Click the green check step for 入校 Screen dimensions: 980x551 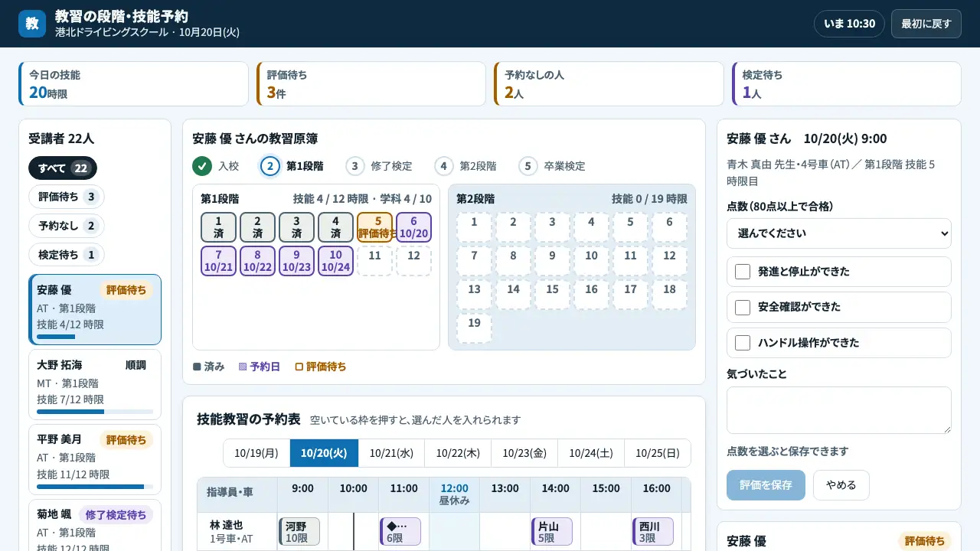pos(202,166)
